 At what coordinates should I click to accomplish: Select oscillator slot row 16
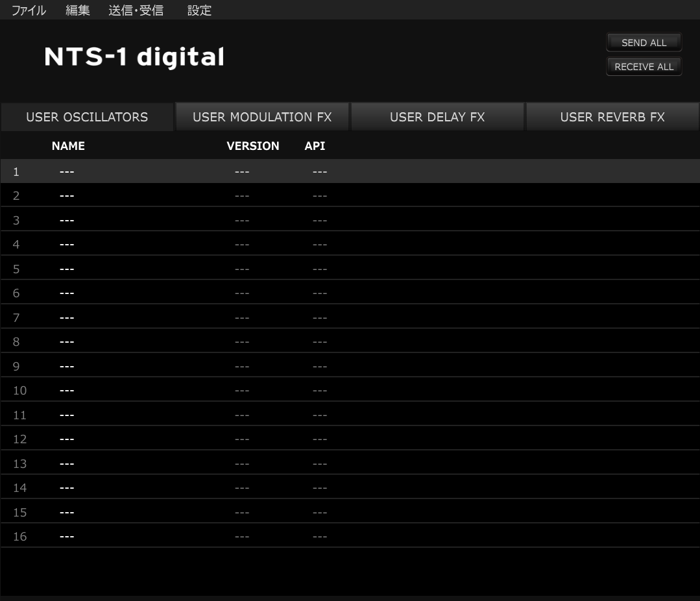[350, 536]
